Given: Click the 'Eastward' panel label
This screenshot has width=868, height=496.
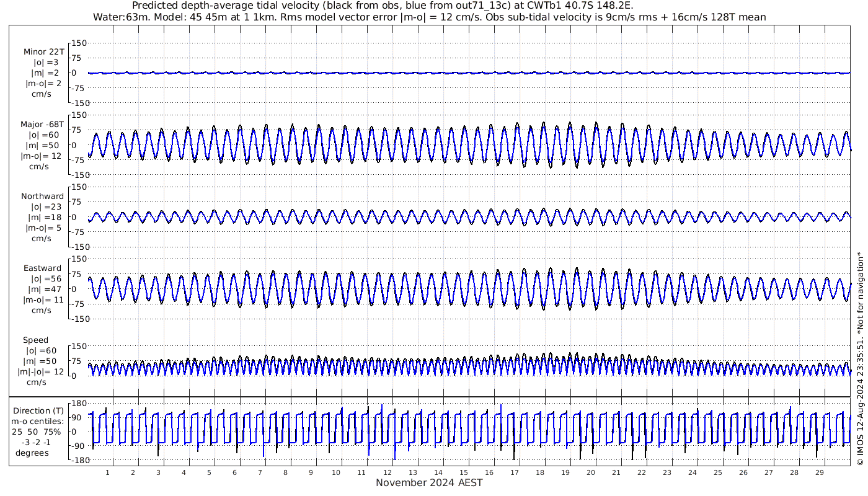Looking at the screenshot, I should [x=42, y=268].
